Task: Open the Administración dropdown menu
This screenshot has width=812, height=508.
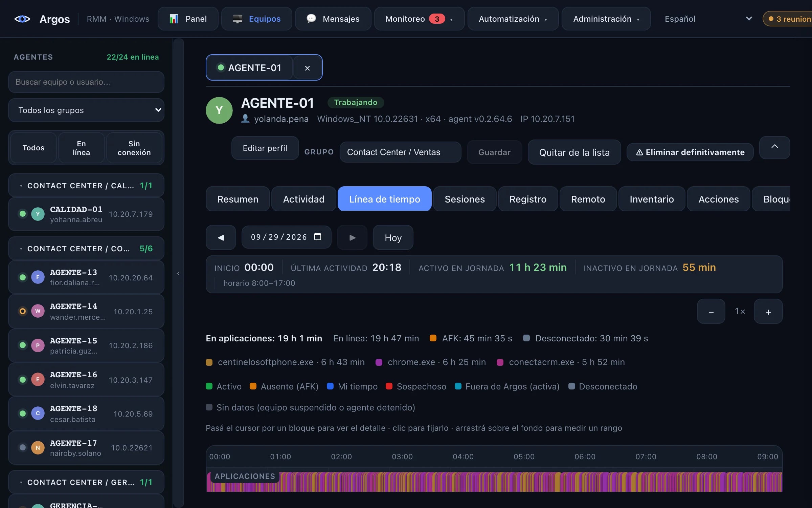Action: pyautogui.click(x=606, y=19)
